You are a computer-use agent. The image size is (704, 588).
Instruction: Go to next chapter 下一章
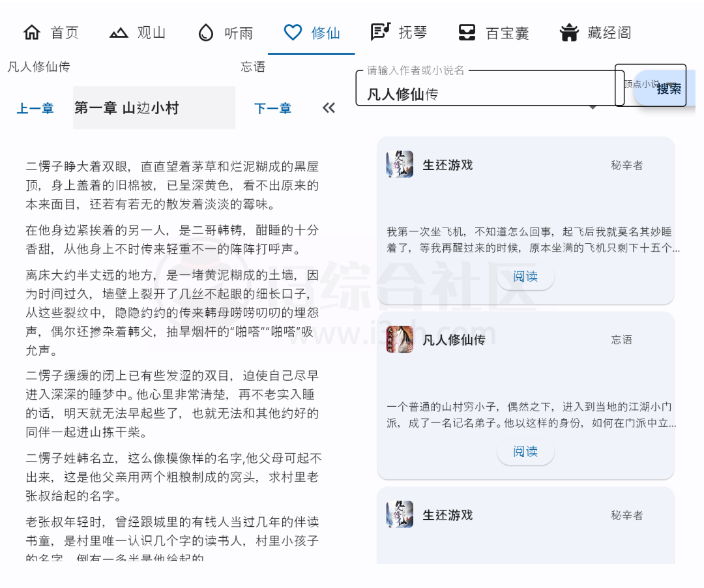[x=272, y=108]
